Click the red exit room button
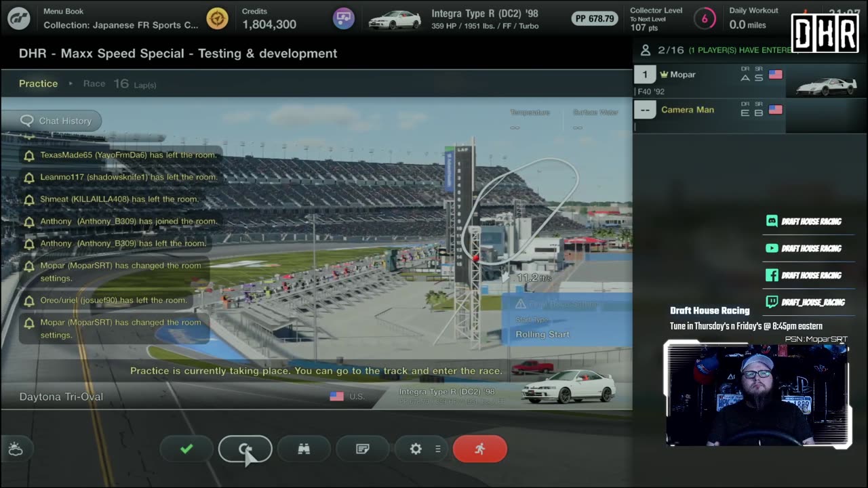Viewport: 868px width, 488px height. click(x=479, y=449)
